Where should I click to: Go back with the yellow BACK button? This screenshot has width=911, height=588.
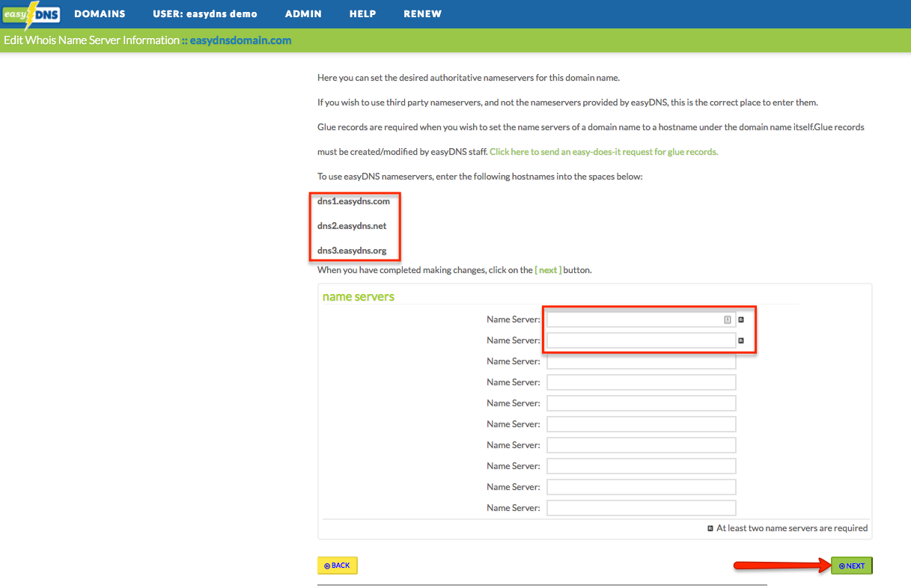tap(338, 566)
